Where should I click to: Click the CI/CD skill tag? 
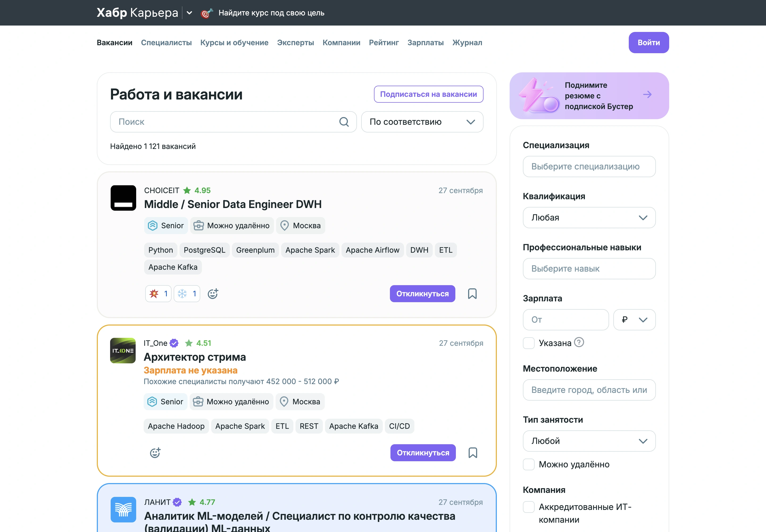pyautogui.click(x=399, y=426)
